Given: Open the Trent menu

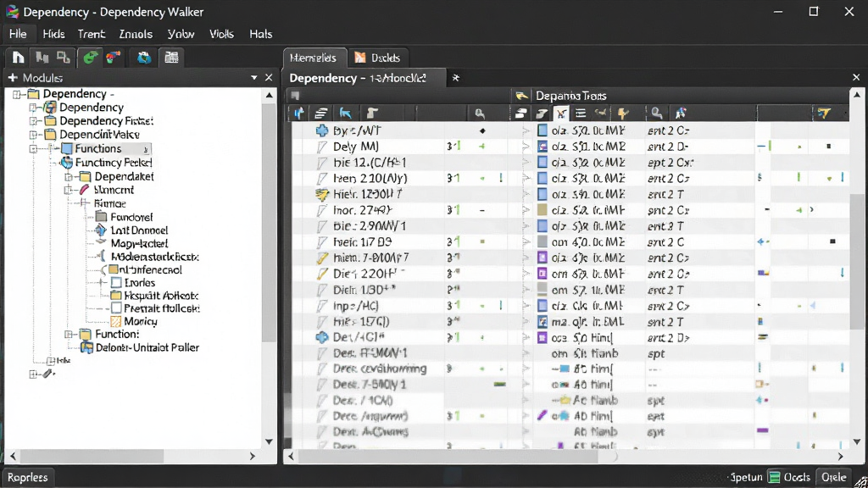Looking at the screenshot, I should (x=92, y=34).
